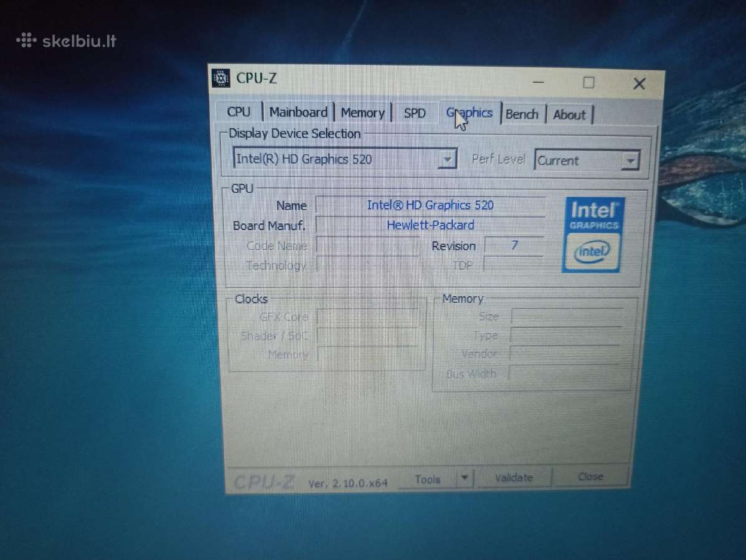The width and height of the screenshot is (746, 560).
Task: Click the Revision value 7
Action: coord(514,245)
